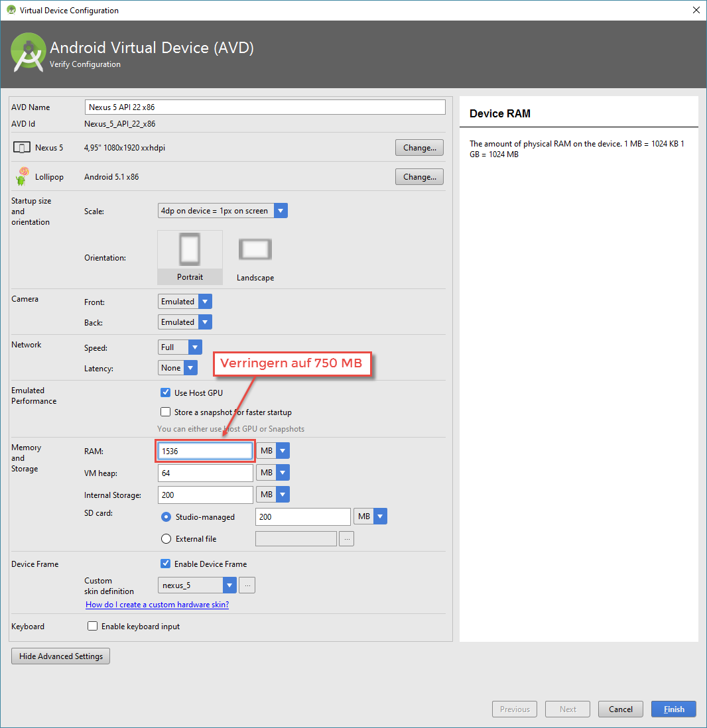This screenshot has width=707, height=728.
Task: Enable Store a snapshot for faster startup
Action: 165,412
